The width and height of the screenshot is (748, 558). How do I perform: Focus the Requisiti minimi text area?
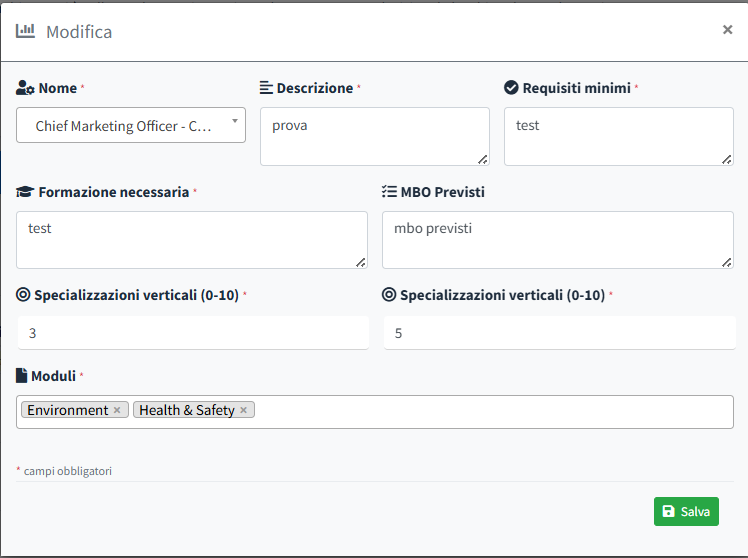coord(618,136)
